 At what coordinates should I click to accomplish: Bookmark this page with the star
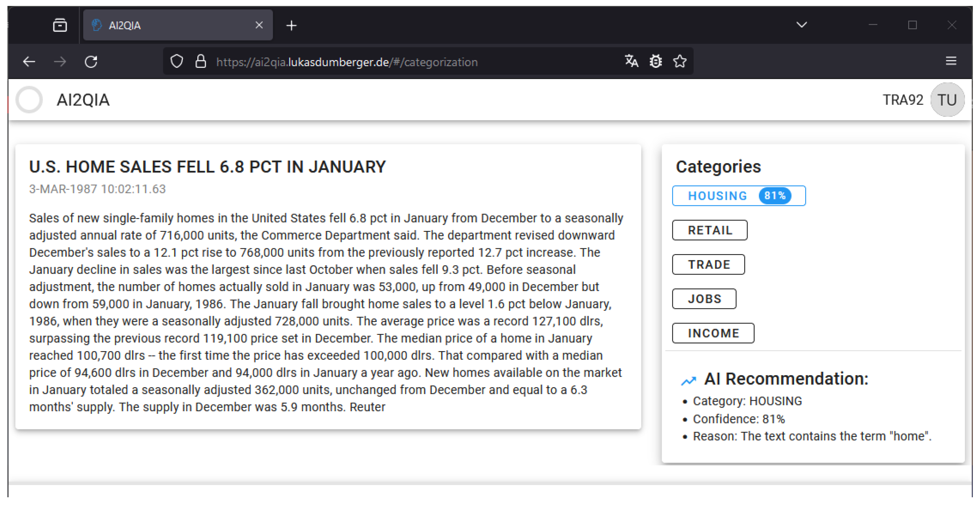tap(679, 61)
